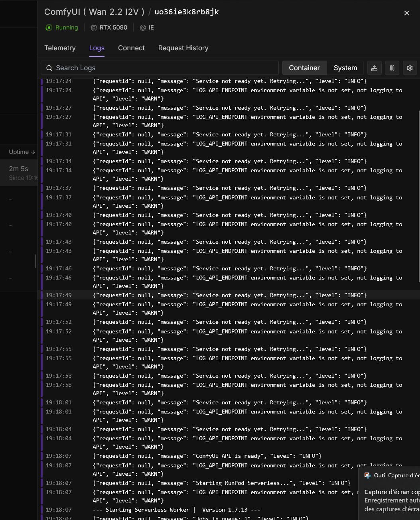
Task: Click the Running status label
Action: (x=67, y=28)
